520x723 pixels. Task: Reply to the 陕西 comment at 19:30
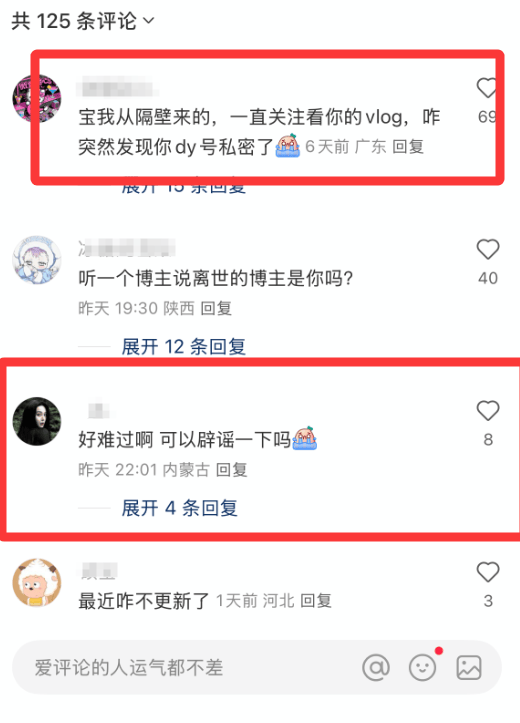(216, 308)
